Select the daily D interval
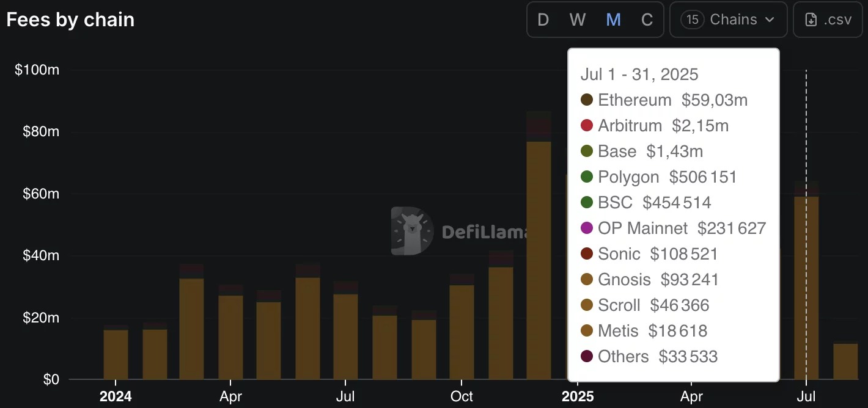Viewport: 868px width, 408px height. click(x=543, y=20)
